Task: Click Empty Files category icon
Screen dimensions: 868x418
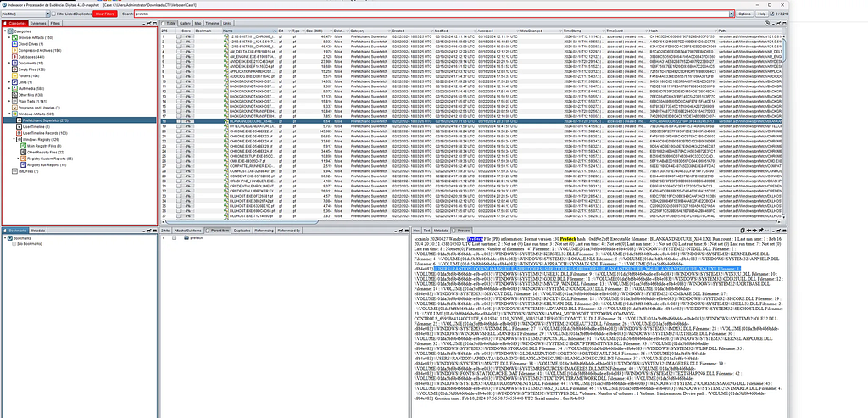Action: (14, 70)
